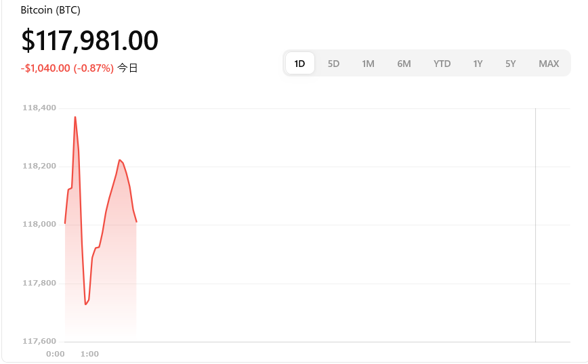Click the $117,981.00 price value
This screenshot has width=588, height=364.
[x=90, y=41]
